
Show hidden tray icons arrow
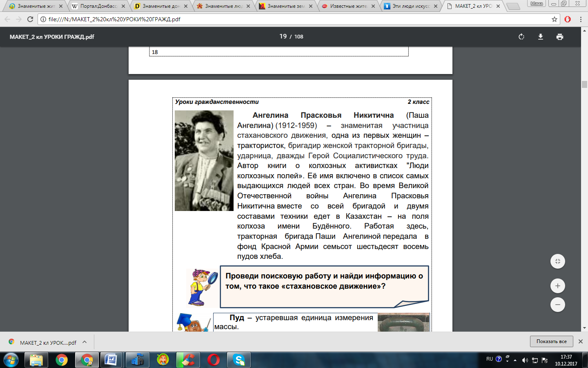pyautogui.click(x=515, y=360)
